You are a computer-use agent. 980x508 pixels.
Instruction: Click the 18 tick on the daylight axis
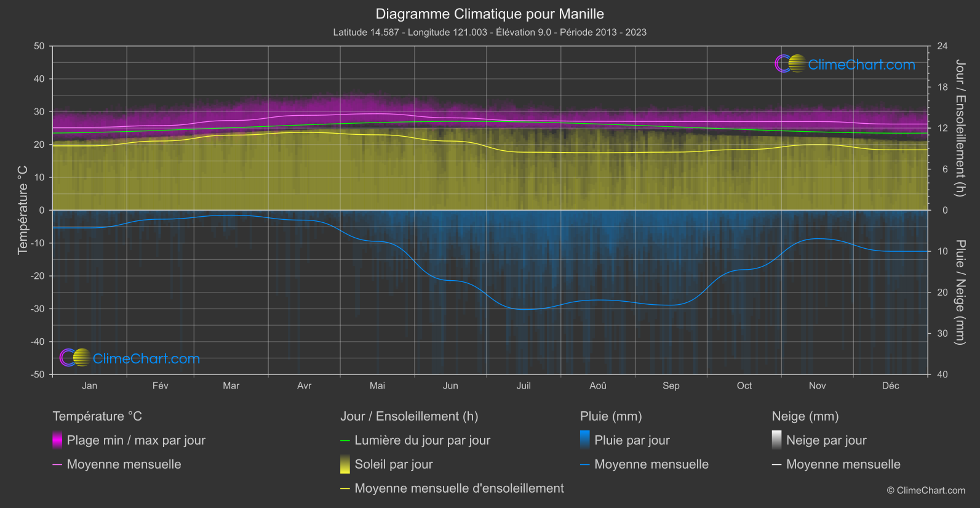click(x=942, y=87)
